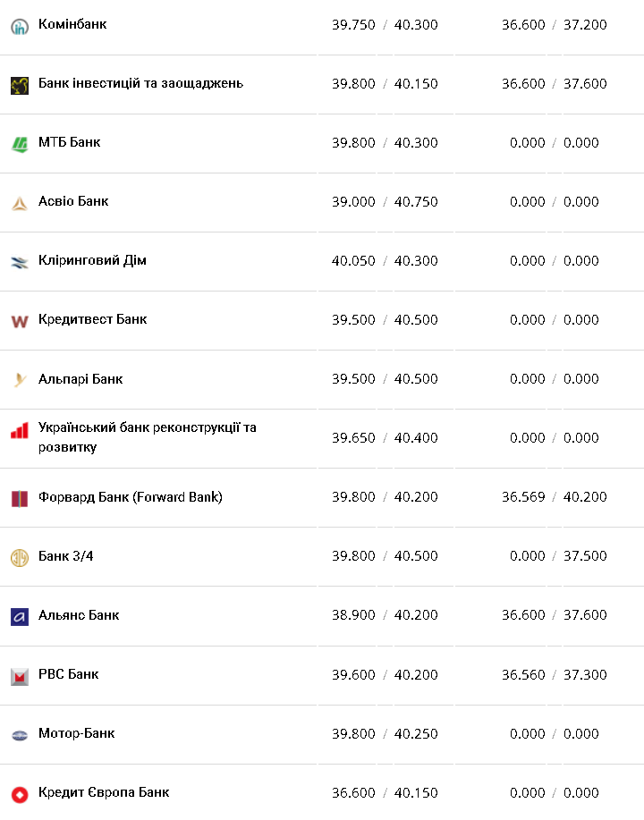Open the Комінбанк bank name link

[x=72, y=24]
